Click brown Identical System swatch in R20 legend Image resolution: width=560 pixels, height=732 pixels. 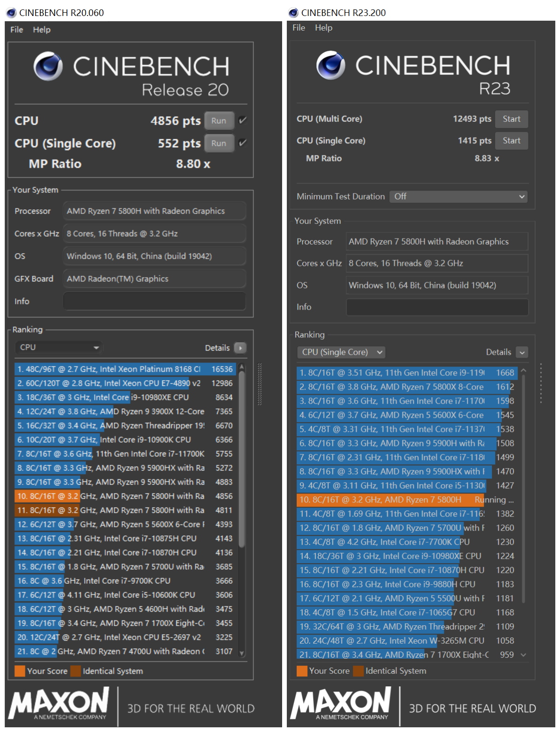click(x=76, y=671)
